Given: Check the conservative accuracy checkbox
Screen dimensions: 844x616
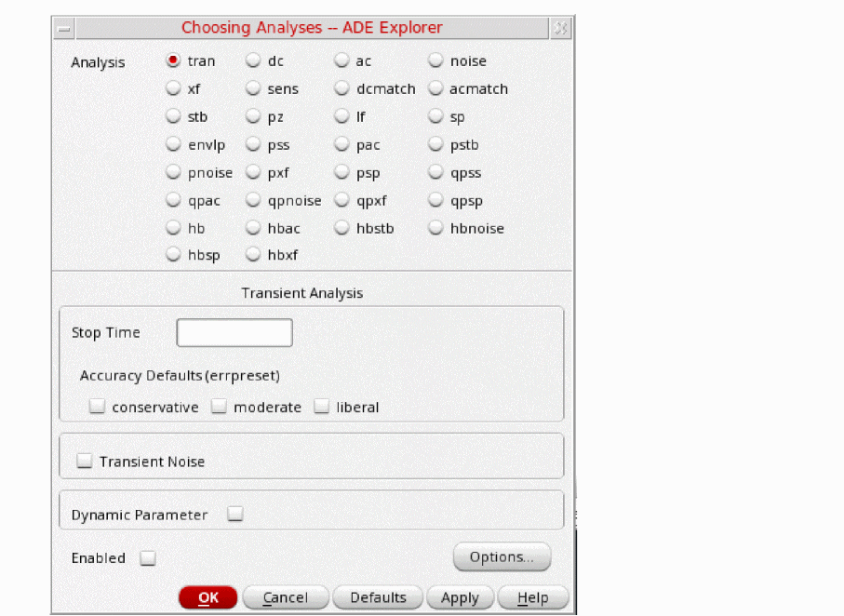Looking at the screenshot, I should pos(97,406).
